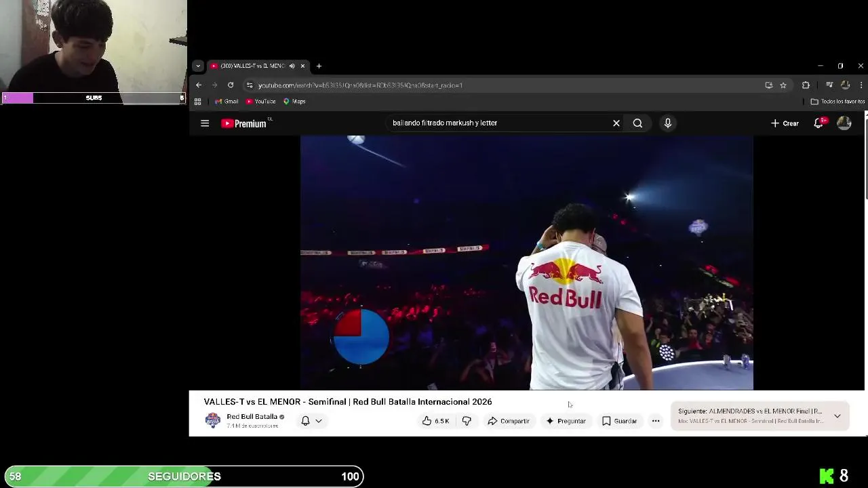868x488 pixels.
Task: Open site information icon in address bar
Action: 250,85
